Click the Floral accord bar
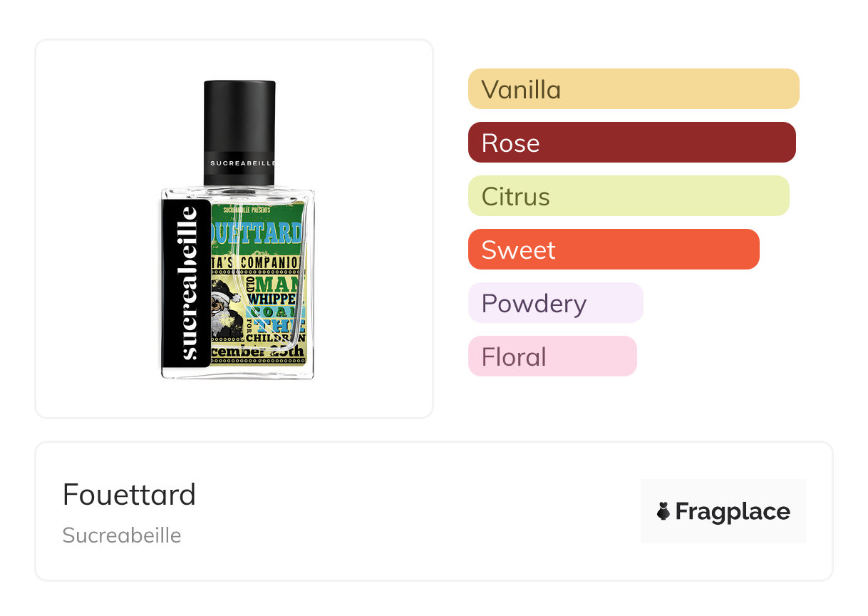The image size is (868, 616). 552,356
